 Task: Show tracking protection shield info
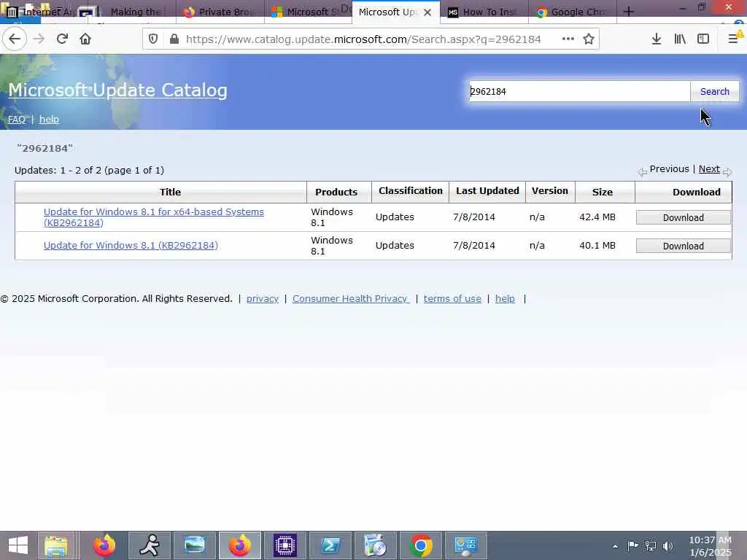(x=153, y=39)
